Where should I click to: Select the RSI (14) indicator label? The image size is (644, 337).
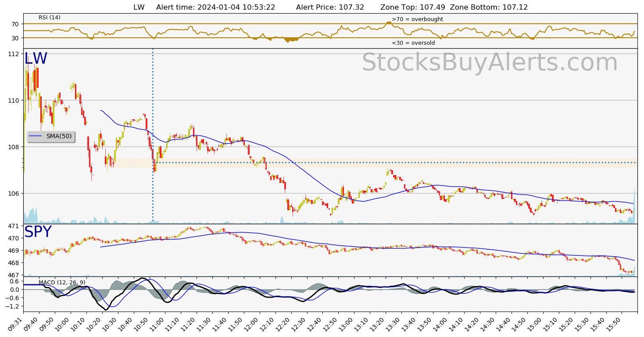[x=50, y=18]
